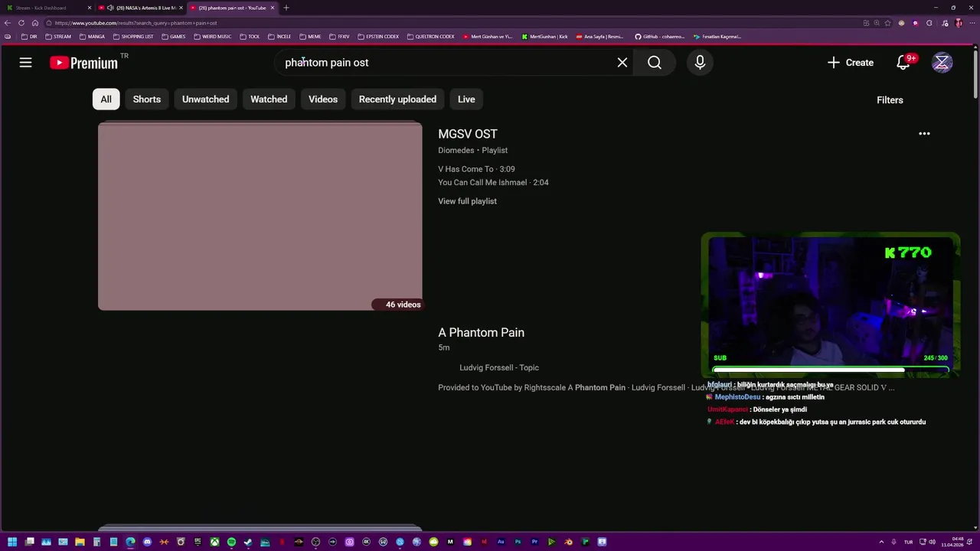Screen dimensions: 980x551
Task: Click View full playlist
Action: (467, 201)
